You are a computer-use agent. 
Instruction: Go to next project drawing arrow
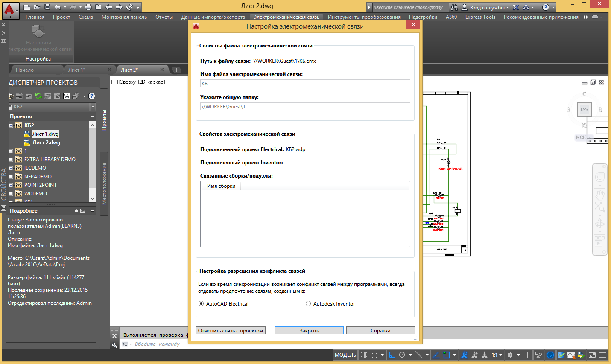pyautogui.click(x=119, y=7)
